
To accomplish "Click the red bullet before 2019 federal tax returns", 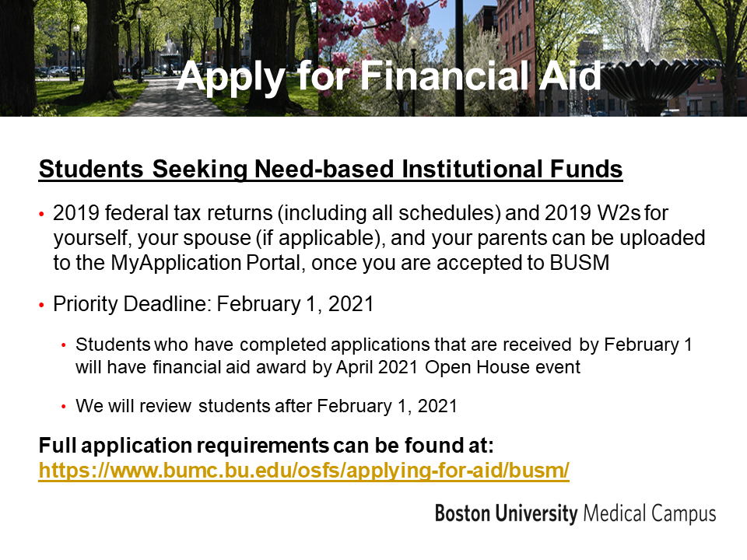I will (42, 214).
